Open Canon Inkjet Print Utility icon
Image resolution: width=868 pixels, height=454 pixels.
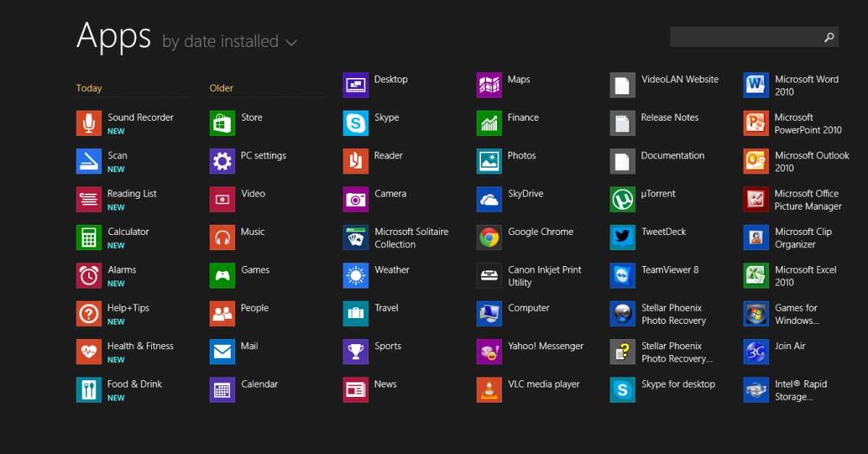coord(489,275)
